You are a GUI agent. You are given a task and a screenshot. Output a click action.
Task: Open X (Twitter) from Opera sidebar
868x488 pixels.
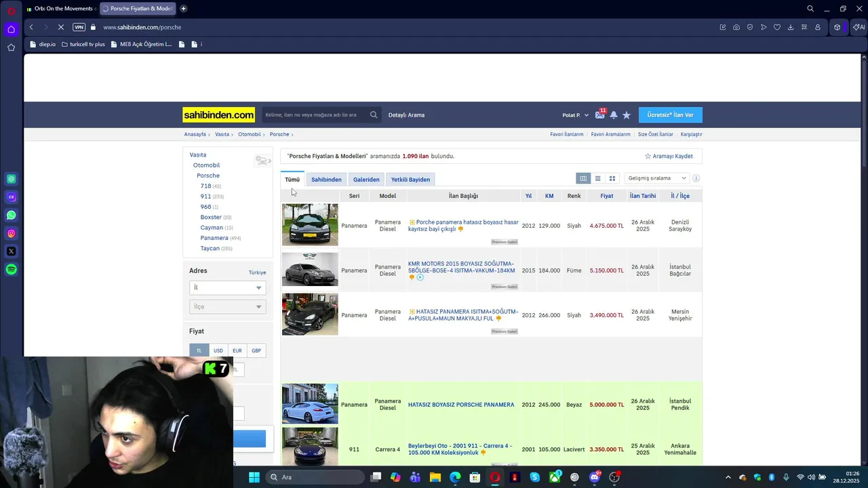coord(12,251)
